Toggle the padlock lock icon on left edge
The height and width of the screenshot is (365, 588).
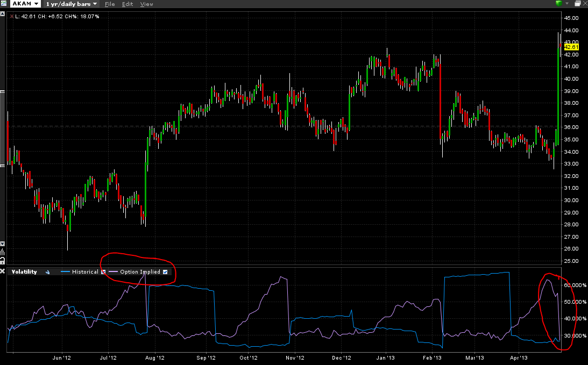pos(2,261)
